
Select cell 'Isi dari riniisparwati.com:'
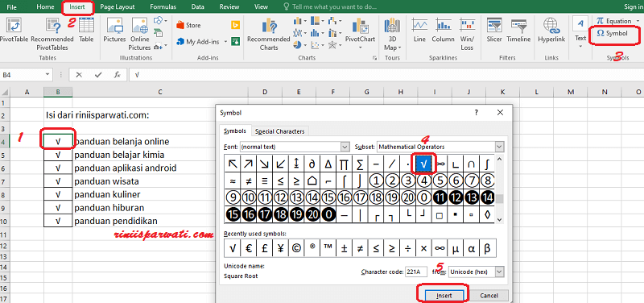(x=98, y=115)
